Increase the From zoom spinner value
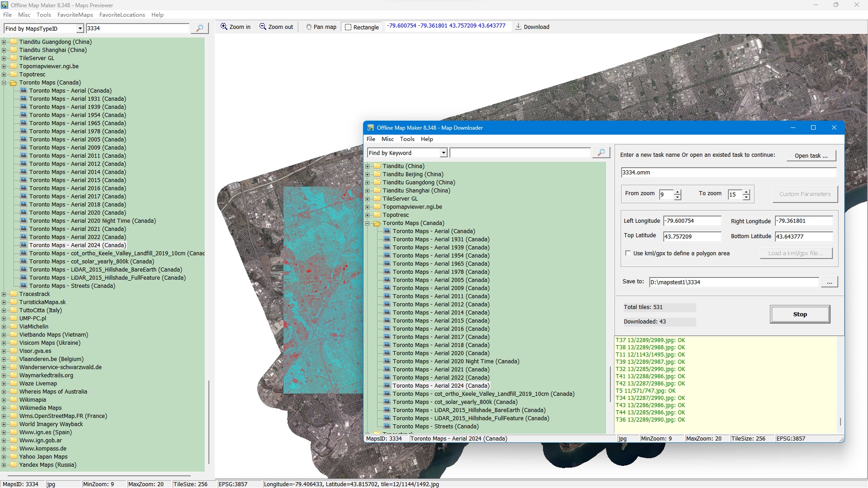The height and width of the screenshot is (488, 868). (677, 192)
